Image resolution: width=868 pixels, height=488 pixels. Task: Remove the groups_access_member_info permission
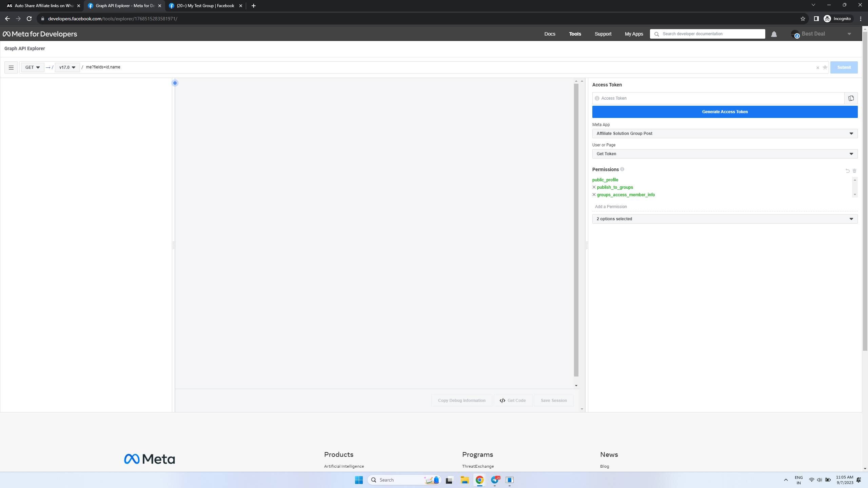coord(594,195)
